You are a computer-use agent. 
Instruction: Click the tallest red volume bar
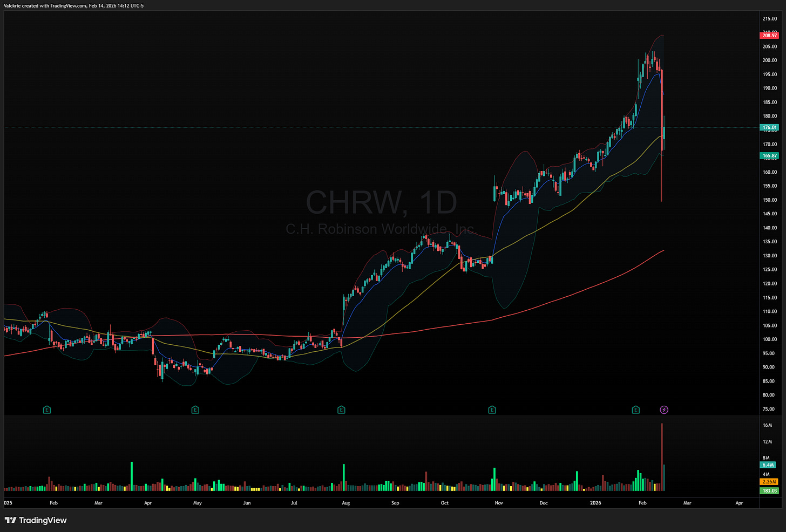click(661, 457)
